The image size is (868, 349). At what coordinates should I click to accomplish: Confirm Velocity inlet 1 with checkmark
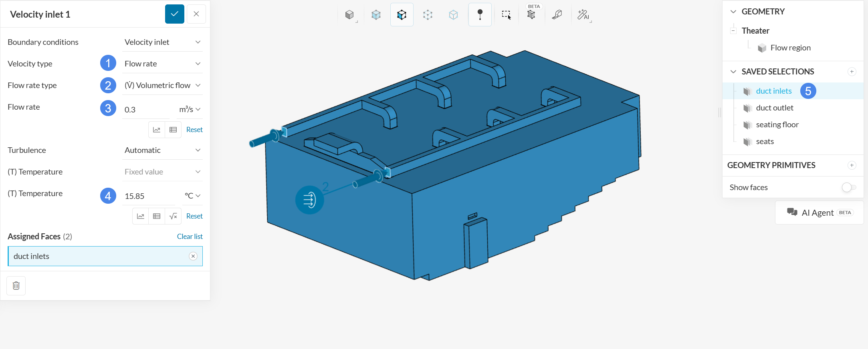(x=175, y=14)
